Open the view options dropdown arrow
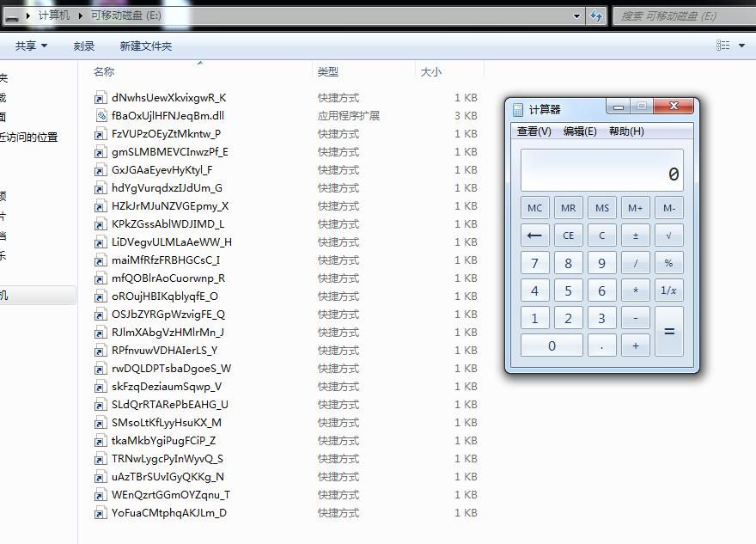 click(x=741, y=46)
